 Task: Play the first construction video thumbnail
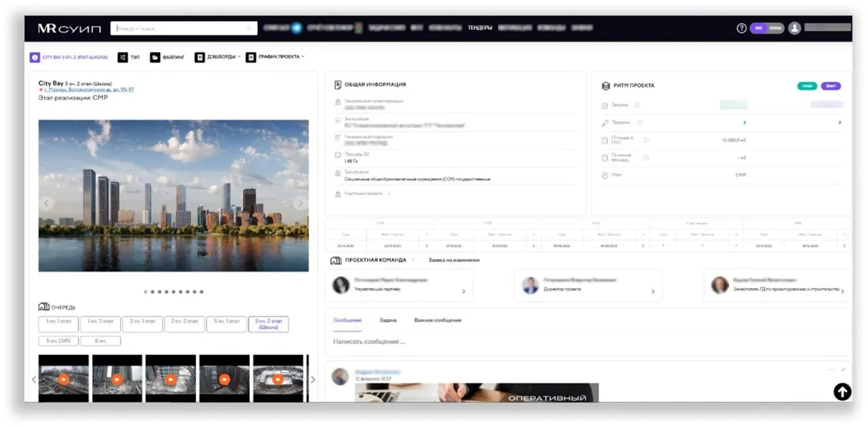(63, 379)
